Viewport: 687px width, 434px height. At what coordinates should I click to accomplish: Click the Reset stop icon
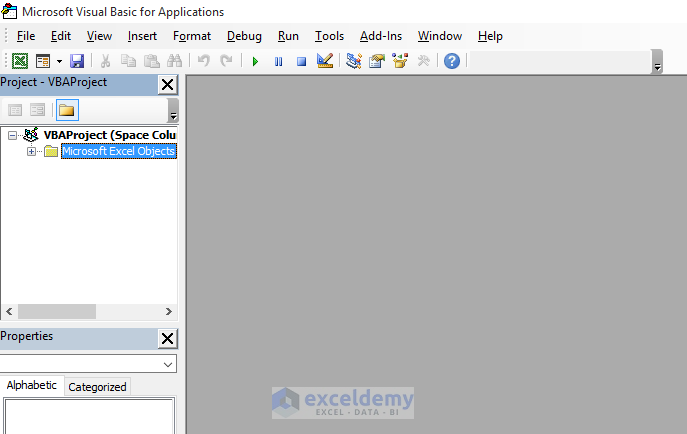point(301,61)
